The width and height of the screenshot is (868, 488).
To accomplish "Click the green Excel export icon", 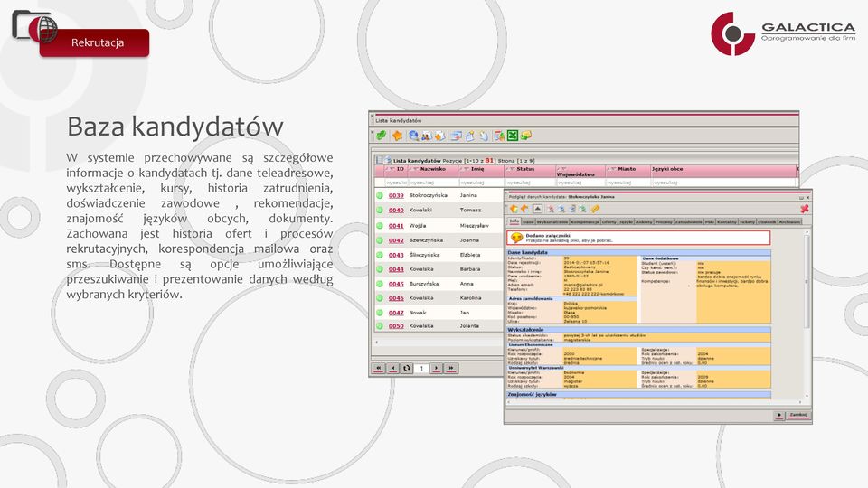I will tap(513, 136).
